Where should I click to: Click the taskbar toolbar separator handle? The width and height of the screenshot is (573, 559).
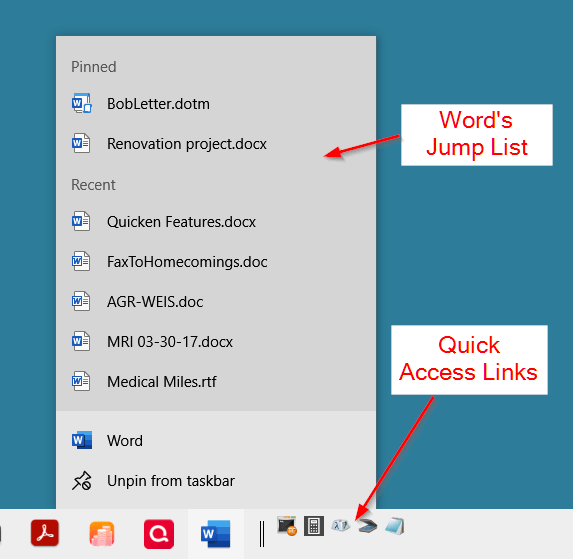pos(262,534)
